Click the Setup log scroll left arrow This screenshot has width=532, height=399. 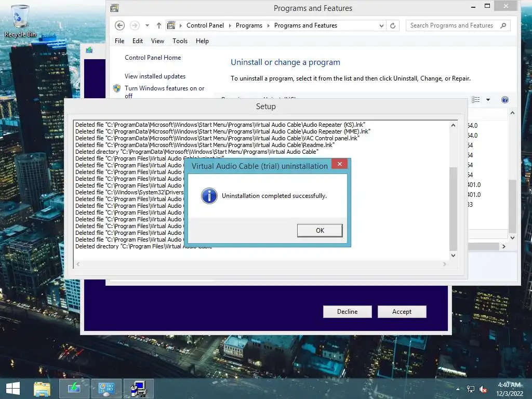tap(78, 264)
